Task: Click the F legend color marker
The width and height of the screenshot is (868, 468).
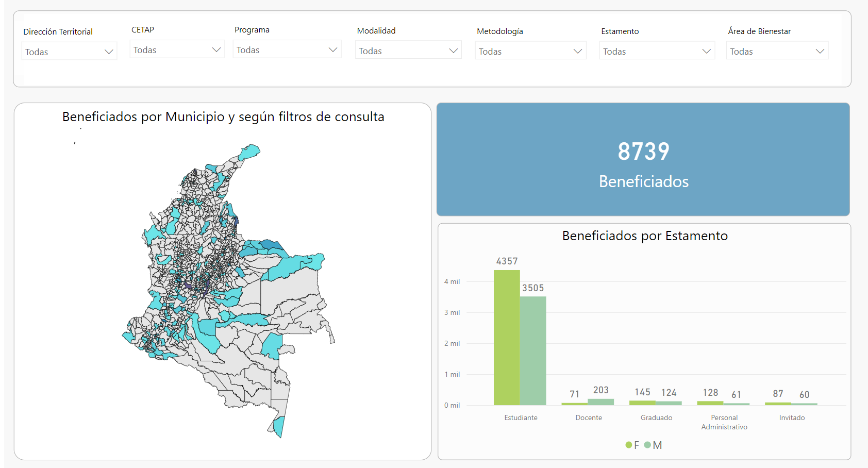Action: coord(629,445)
